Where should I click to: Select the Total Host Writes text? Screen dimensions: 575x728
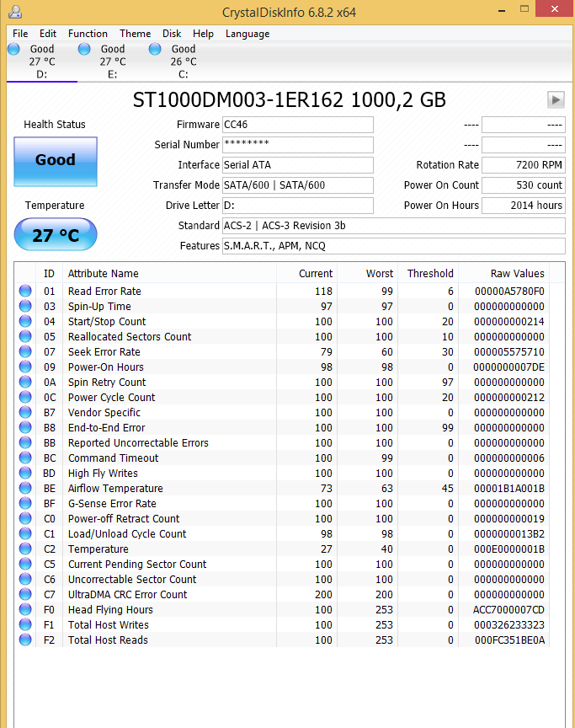[109, 625]
